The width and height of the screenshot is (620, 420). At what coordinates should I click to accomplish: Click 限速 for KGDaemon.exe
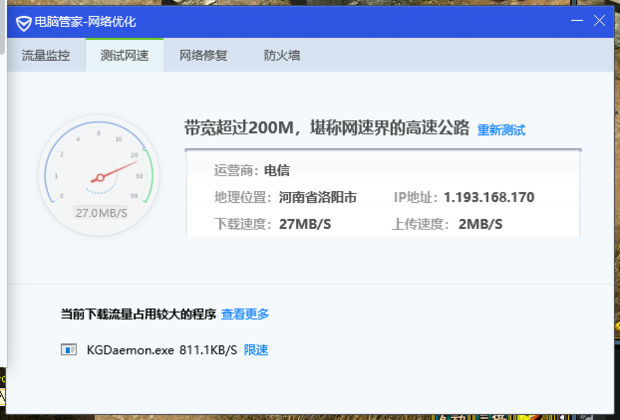tap(256, 350)
